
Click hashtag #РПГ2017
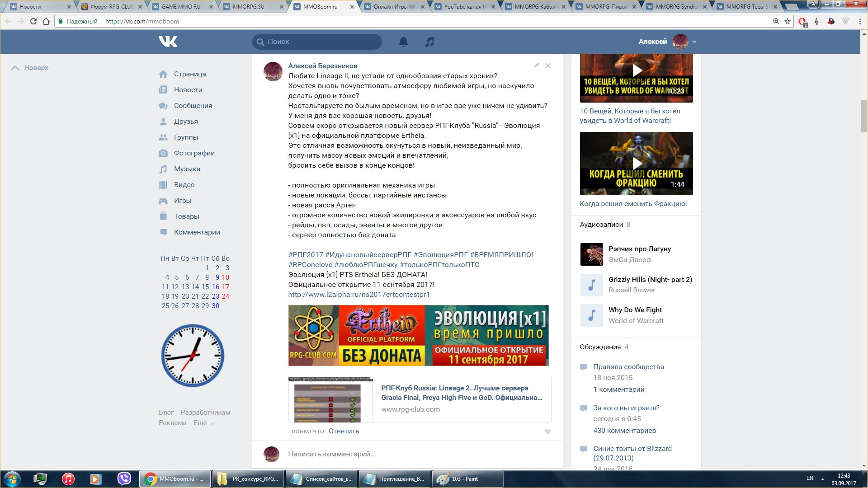[306, 255]
